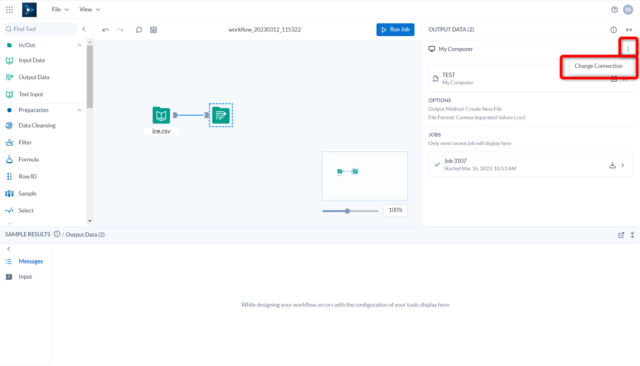Click the Alteryx Designer logo icon

coord(29,9)
